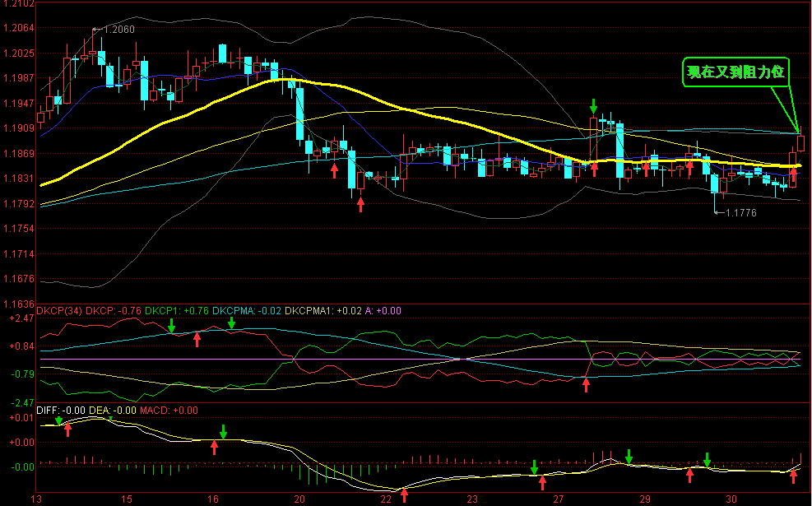Click the +0.01 MACD axis label
Viewport: 812px width, 506px height.
(21, 417)
